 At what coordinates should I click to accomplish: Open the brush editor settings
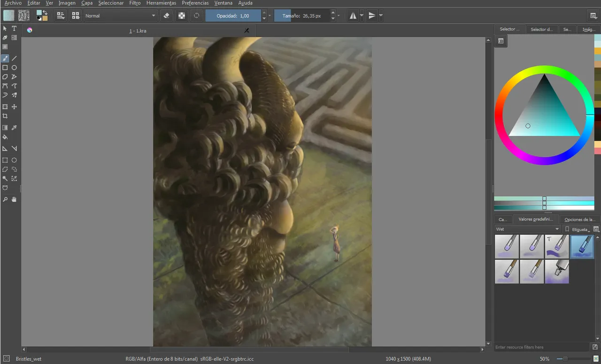(61, 15)
